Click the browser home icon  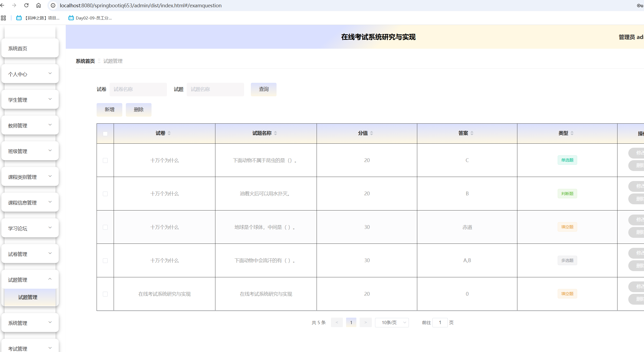point(39,5)
